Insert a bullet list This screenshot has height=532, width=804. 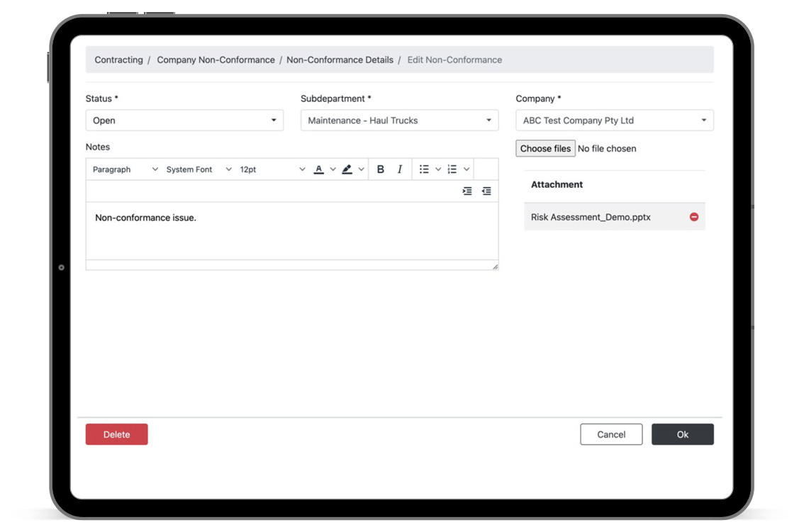coord(424,169)
